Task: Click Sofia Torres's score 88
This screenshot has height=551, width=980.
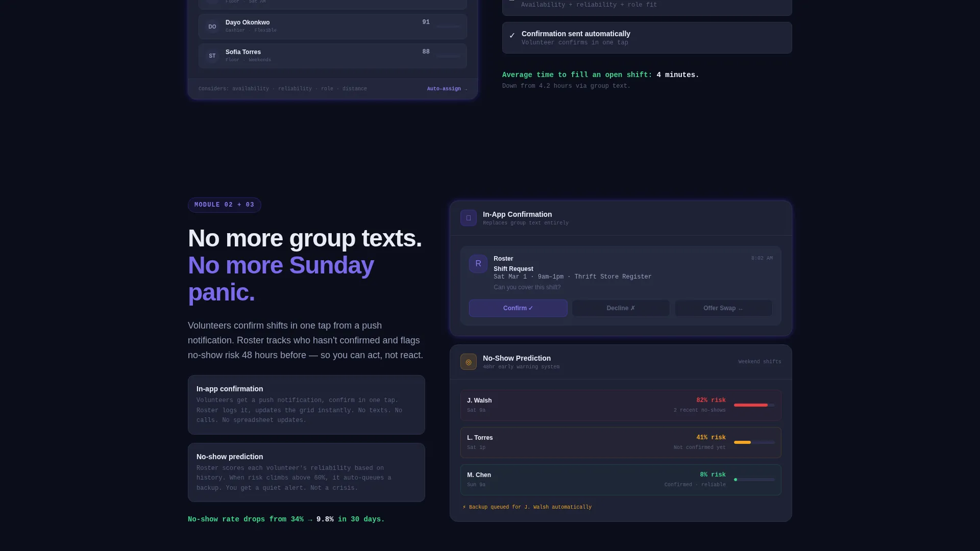Action: pos(426,52)
